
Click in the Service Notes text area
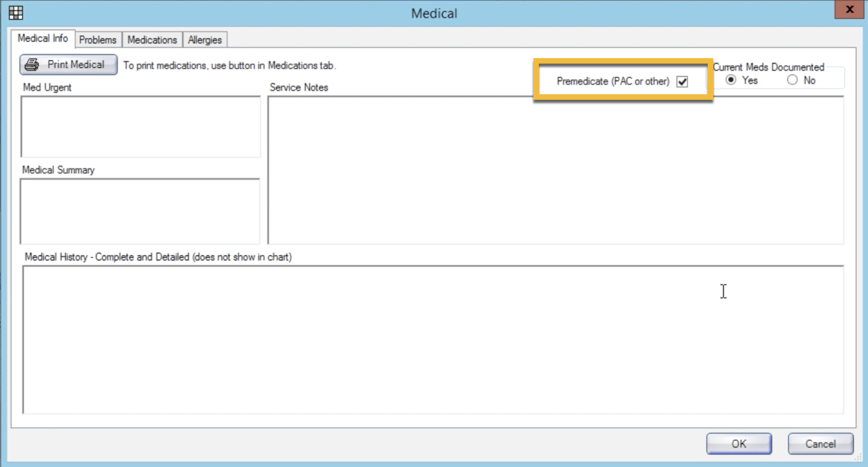pos(555,170)
